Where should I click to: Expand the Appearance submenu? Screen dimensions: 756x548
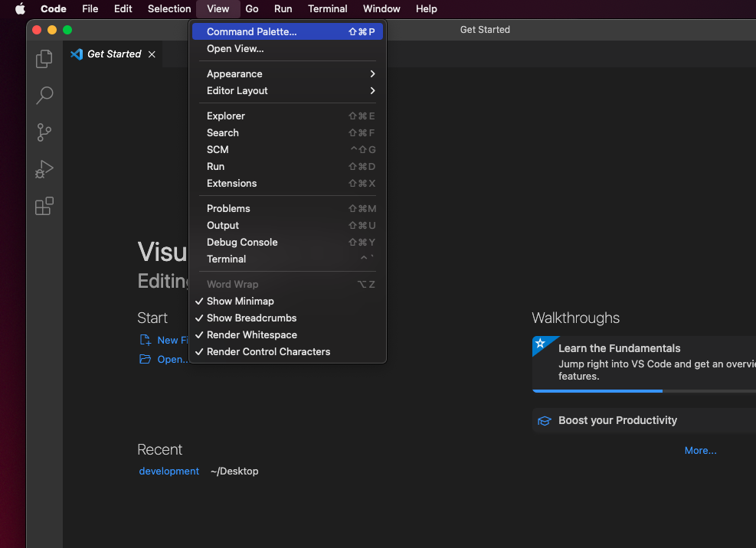(288, 73)
